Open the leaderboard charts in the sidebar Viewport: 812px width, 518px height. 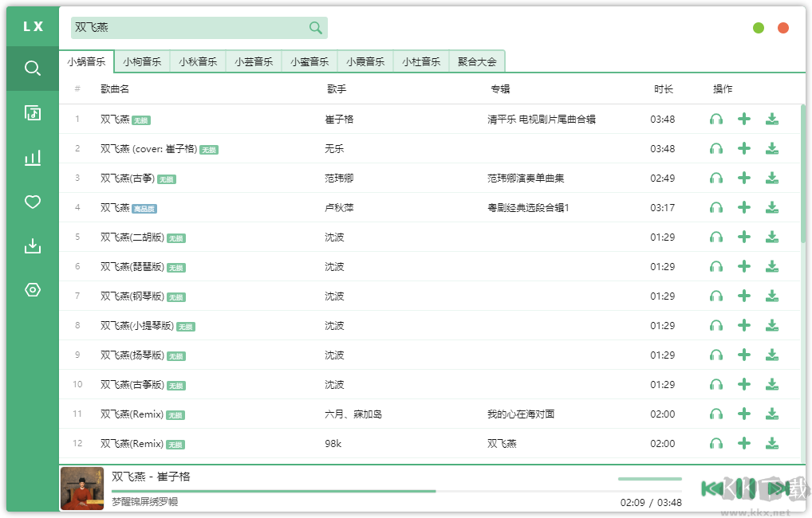pyautogui.click(x=33, y=158)
